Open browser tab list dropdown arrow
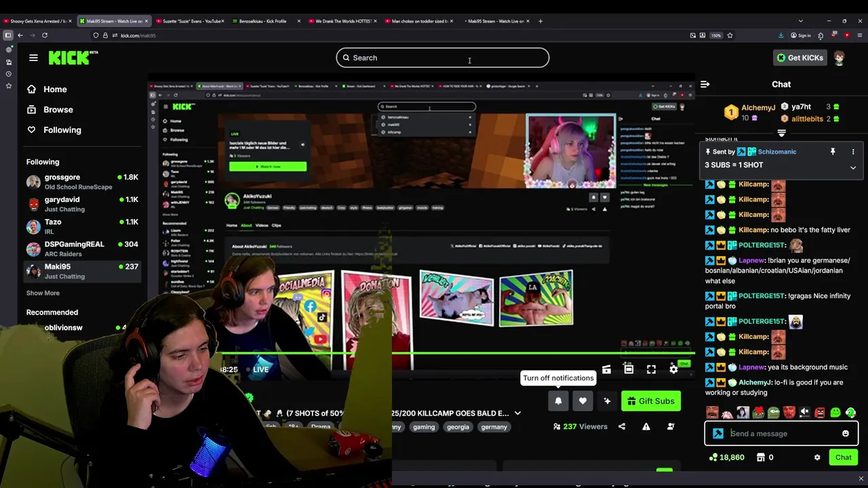The height and width of the screenshot is (488, 868). [801, 21]
